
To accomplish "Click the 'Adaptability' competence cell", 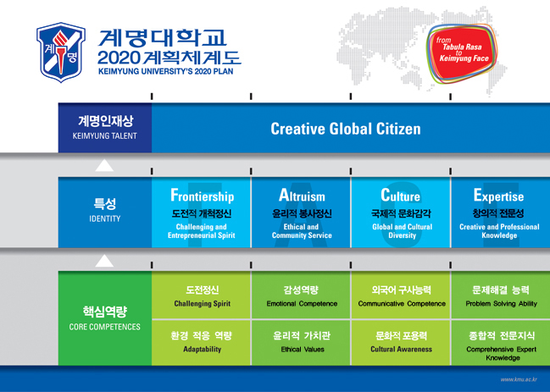I will (202, 343).
